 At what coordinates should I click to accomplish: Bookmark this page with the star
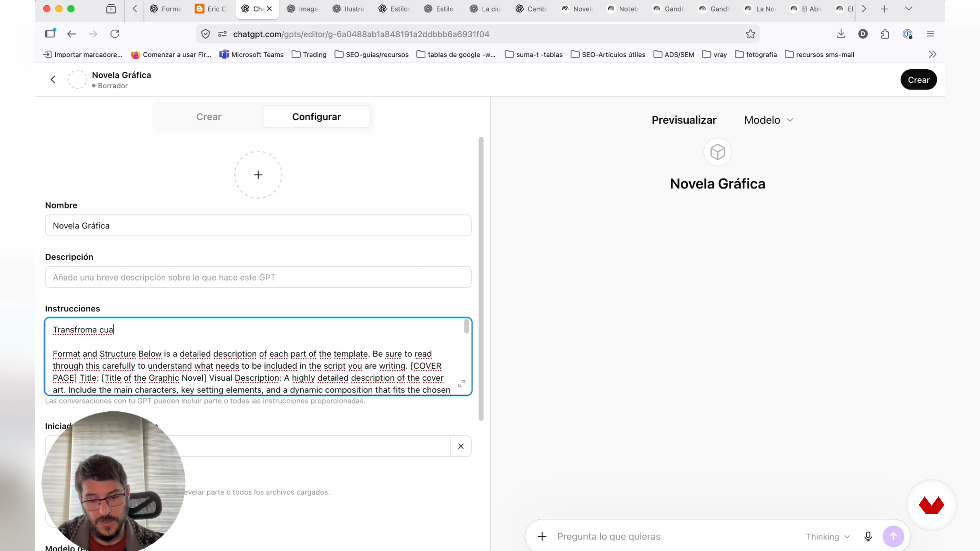[x=750, y=34]
